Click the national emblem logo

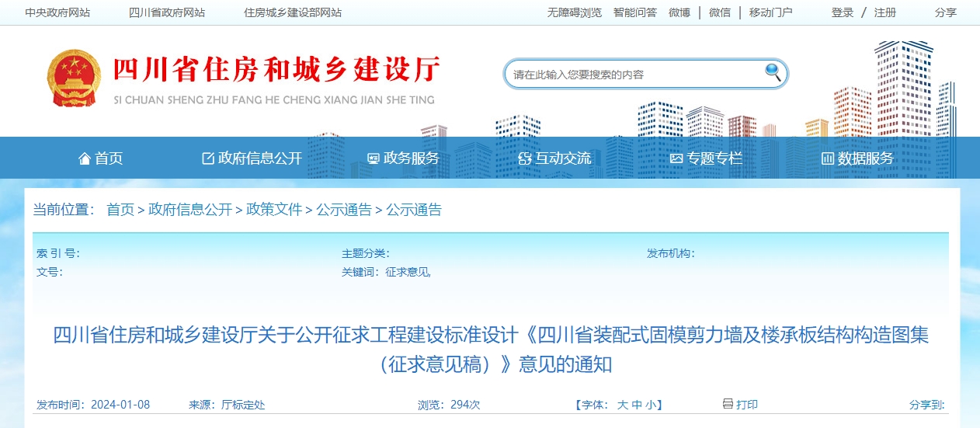tap(74, 78)
